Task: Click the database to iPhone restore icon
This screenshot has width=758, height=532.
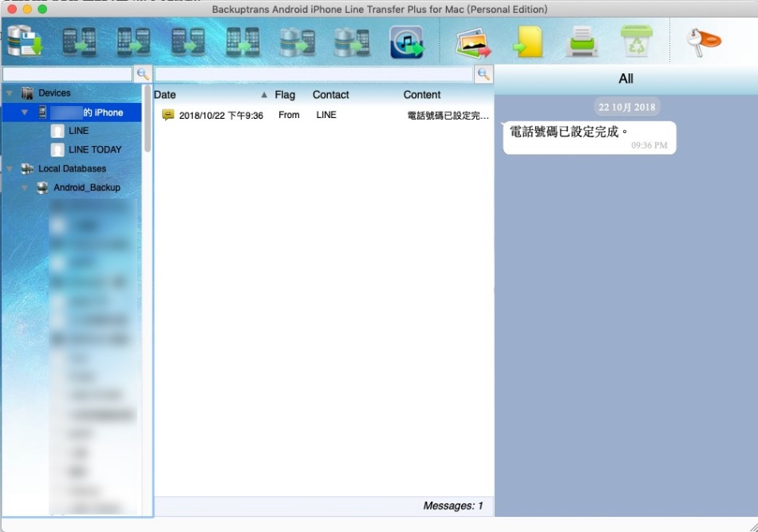Action: 352,41
